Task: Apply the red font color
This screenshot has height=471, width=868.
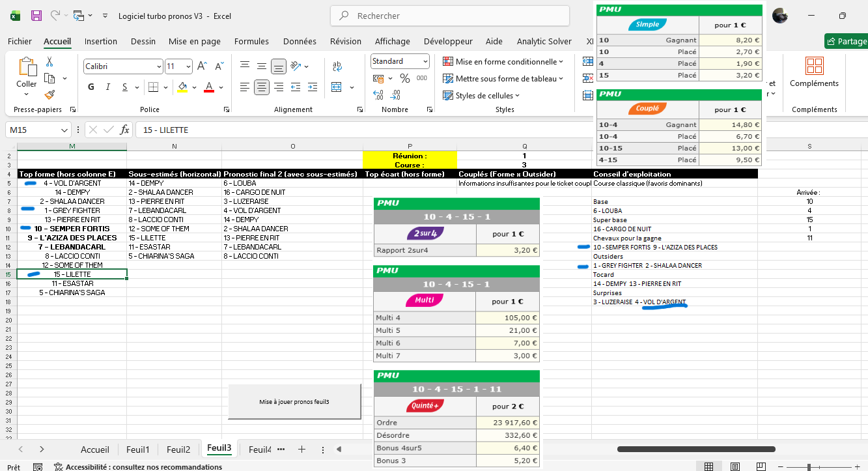Action: 209,87
